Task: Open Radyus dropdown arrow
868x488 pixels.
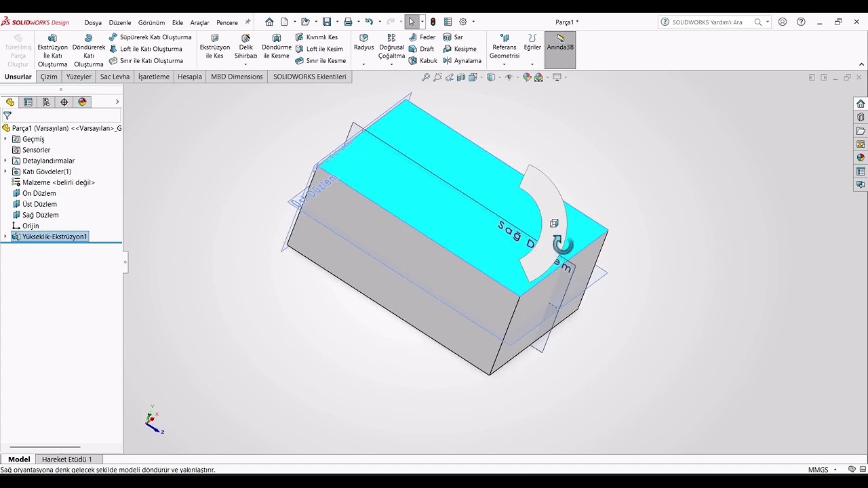Action: click(x=363, y=64)
